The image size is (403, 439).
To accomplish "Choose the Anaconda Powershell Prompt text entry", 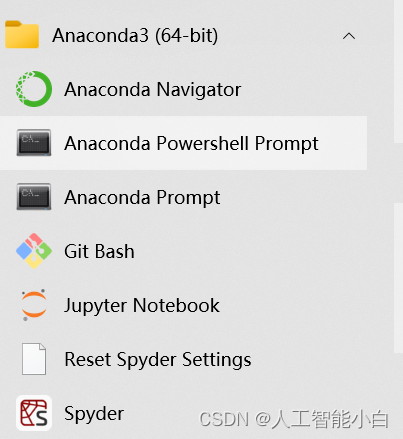I will 191,144.
